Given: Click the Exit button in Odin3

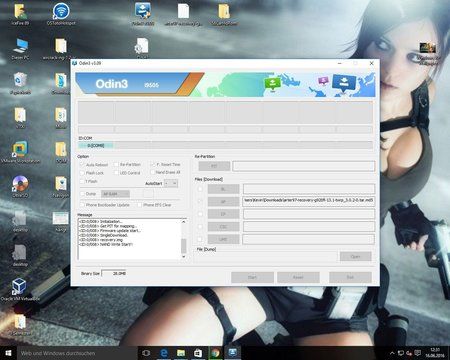Looking at the screenshot, I should 350,277.
